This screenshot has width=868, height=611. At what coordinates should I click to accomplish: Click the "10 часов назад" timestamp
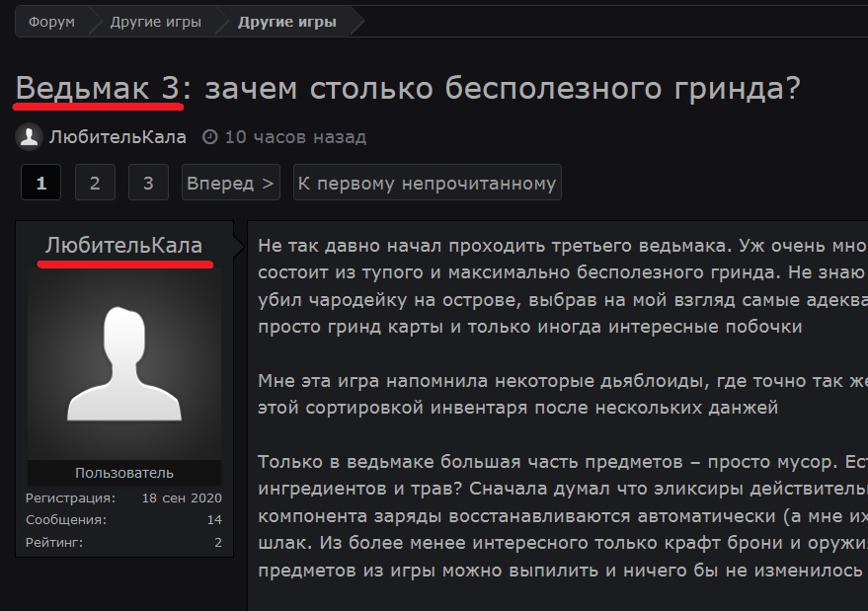[x=295, y=137]
